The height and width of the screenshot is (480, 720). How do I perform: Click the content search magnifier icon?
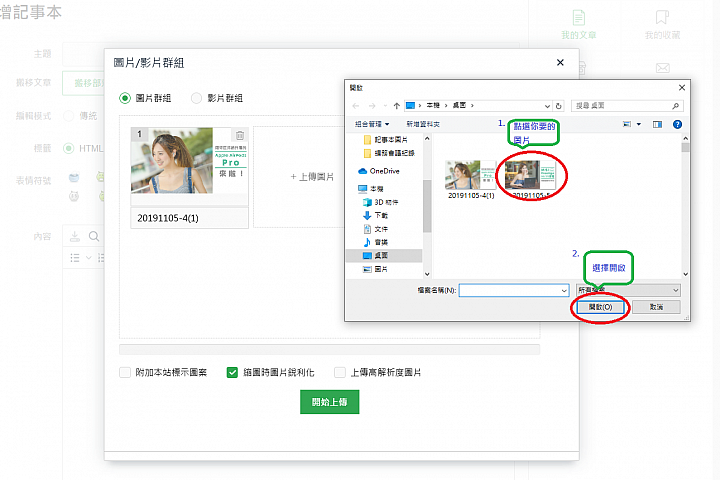(x=94, y=237)
